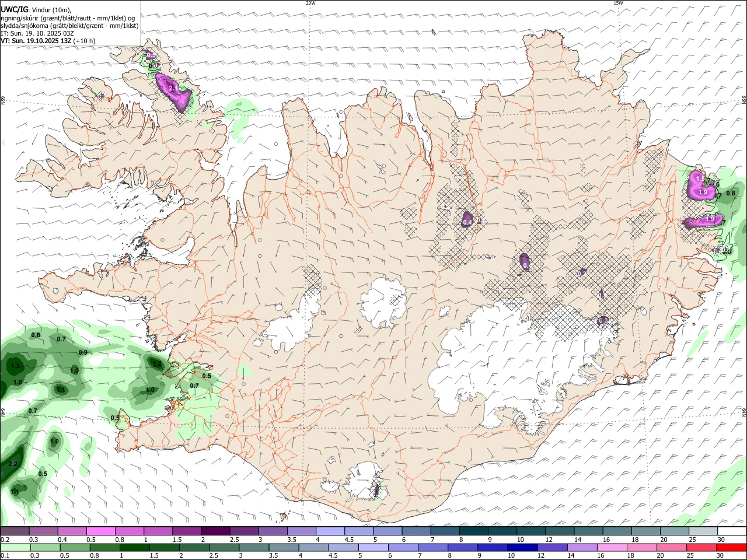The width and height of the screenshot is (747, 560).
Task: Click the light pink 16 swatch in the rain legend
Action: click(611, 548)
